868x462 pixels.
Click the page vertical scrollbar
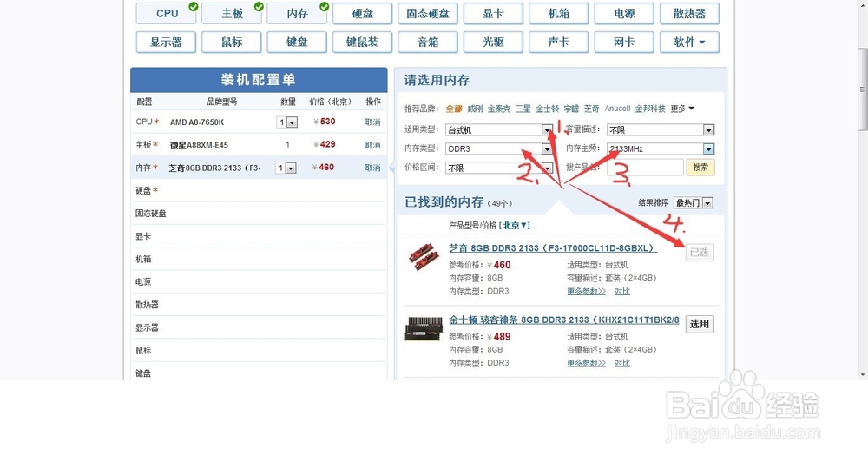[863, 89]
